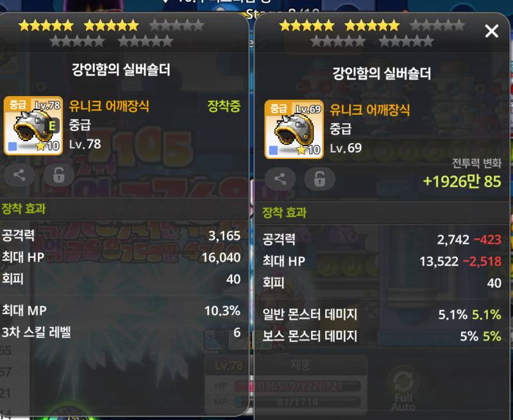Select the Lv.69 silver shoulder item thumbnail

pyautogui.click(x=294, y=129)
